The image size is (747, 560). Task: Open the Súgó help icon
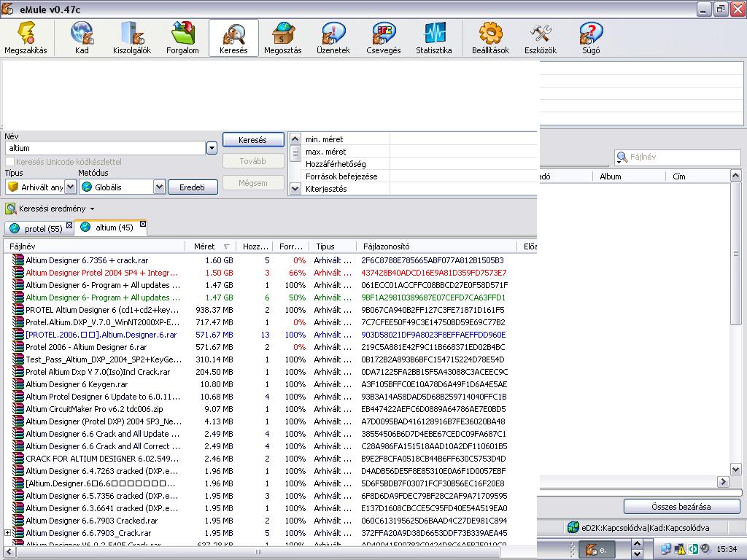pyautogui.click(x=591, y=38)
